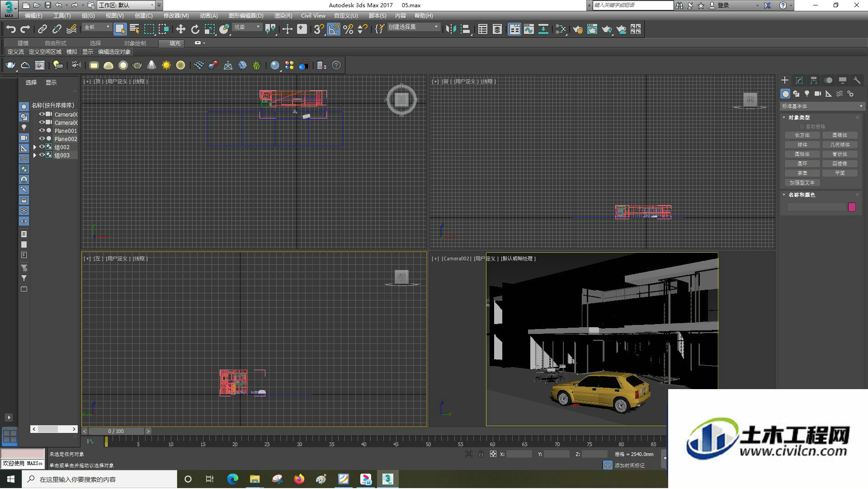
Task: Toggle the 3D Snaps button
Action: 319,29
